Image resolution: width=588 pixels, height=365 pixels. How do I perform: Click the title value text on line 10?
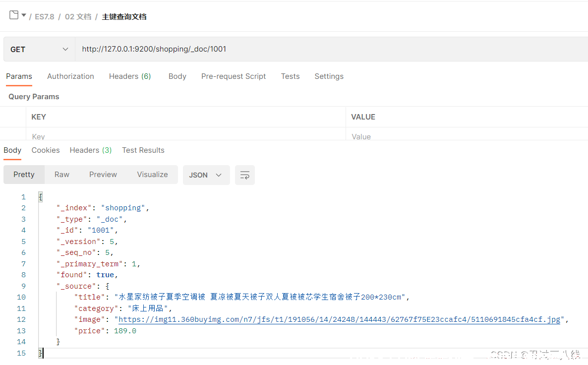tap(260, 297)
